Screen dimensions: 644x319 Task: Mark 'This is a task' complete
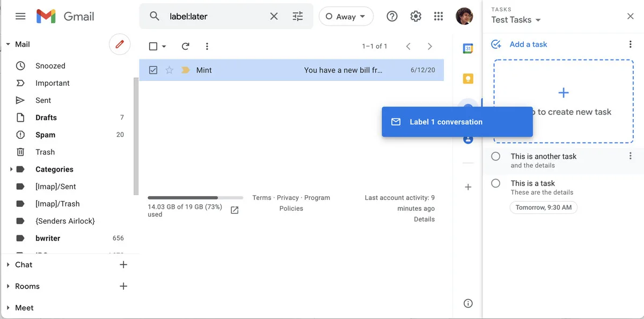point(496,183)
